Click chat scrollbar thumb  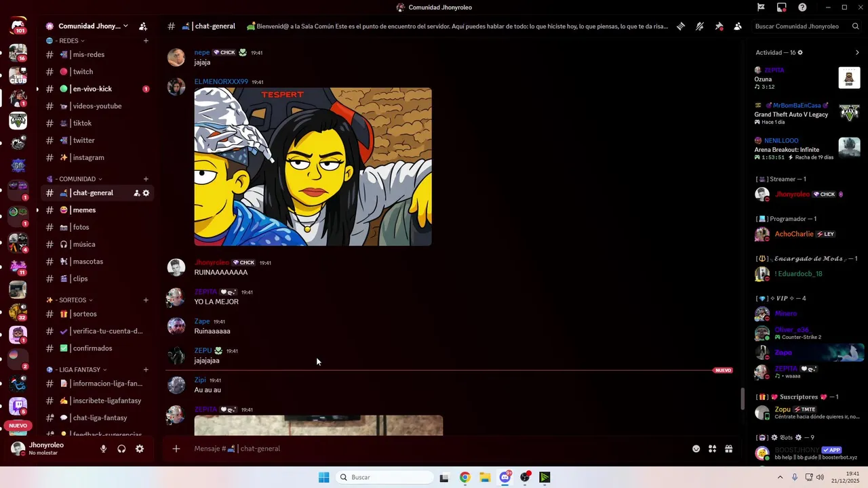743,399
